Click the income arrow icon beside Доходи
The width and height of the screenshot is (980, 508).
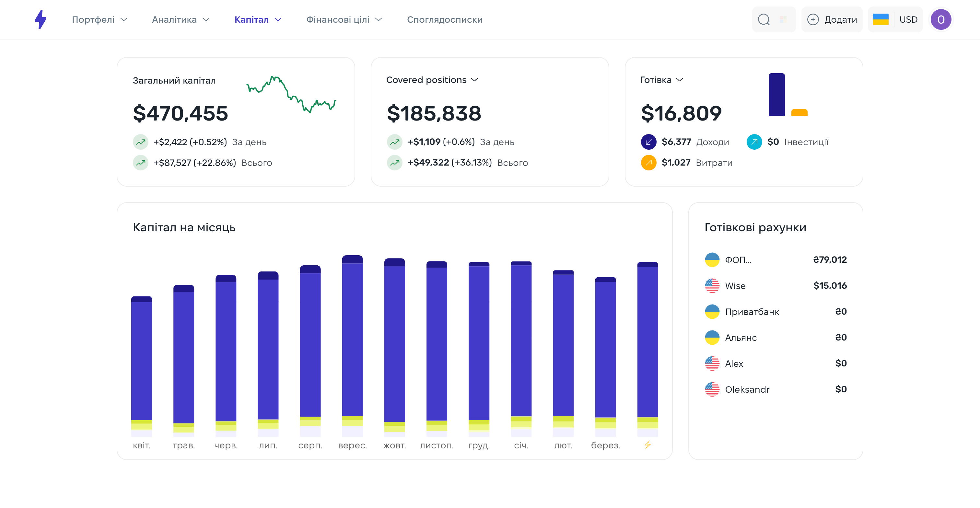[x=648, y=142]
